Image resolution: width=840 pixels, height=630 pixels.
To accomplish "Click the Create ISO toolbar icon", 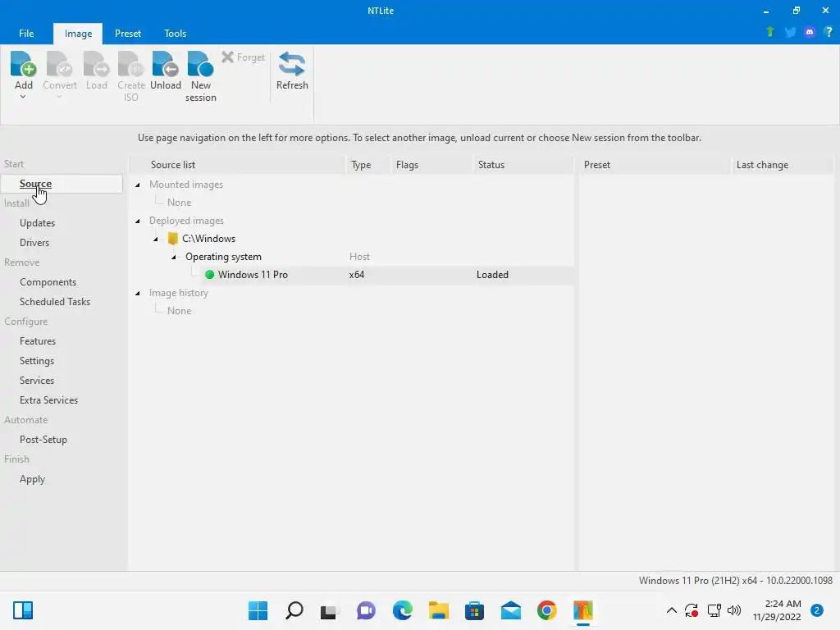I will tap(131, 64).
